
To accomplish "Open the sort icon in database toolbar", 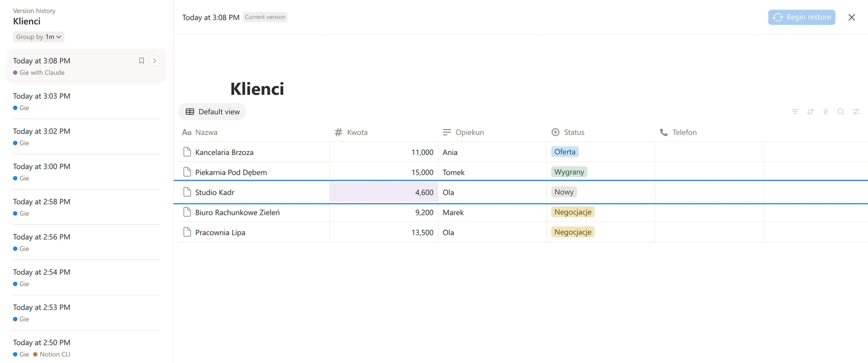I will point(811,112).
